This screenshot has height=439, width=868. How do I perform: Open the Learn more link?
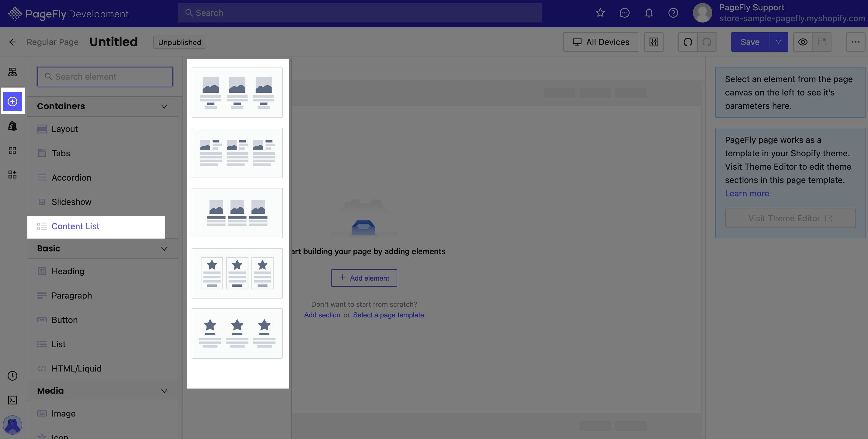point(747,193)
